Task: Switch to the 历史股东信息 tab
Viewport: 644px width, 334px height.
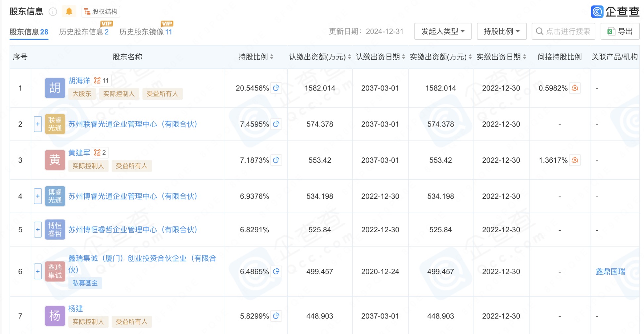Action: 84,32
